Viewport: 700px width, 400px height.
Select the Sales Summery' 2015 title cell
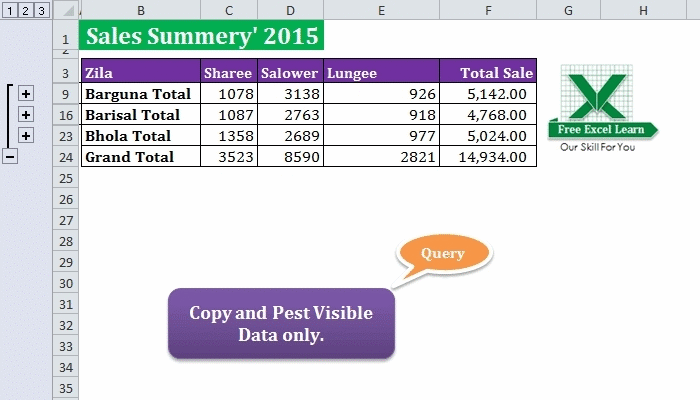click(x=203, y=37)
